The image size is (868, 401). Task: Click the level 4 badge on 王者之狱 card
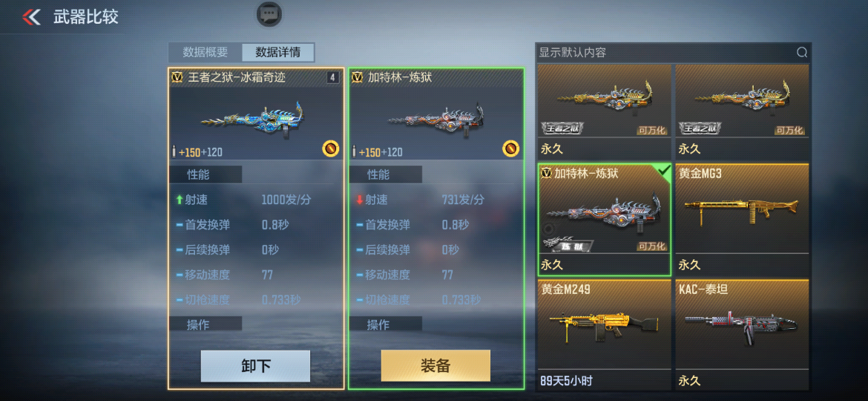pos(332,77)
